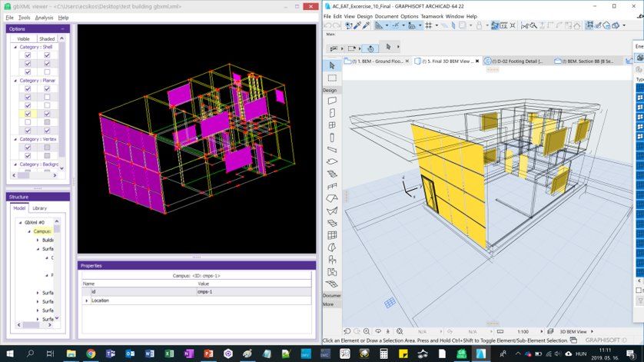Expand the Location row in Properties
644x362 pixels.
[87, 301]
